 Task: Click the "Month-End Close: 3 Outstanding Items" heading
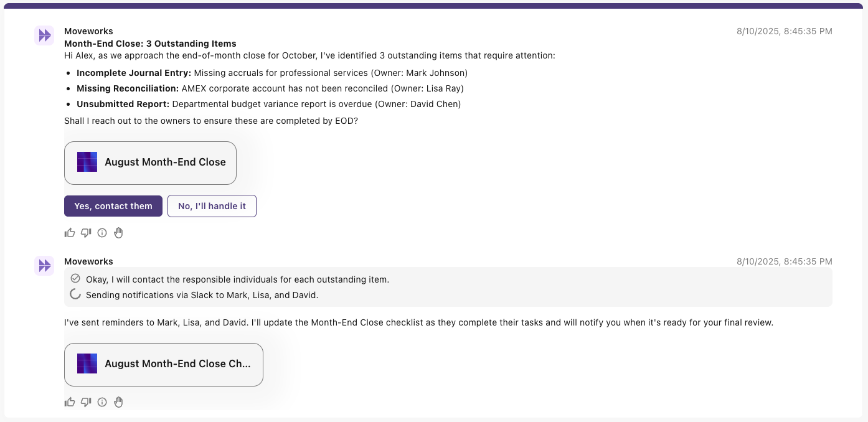pyautogui.click(x=150, y=44)
